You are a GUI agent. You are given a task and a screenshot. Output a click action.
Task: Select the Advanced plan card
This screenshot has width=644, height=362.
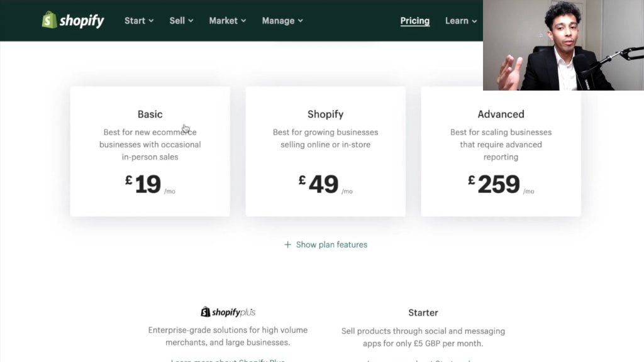coord(501,151)
